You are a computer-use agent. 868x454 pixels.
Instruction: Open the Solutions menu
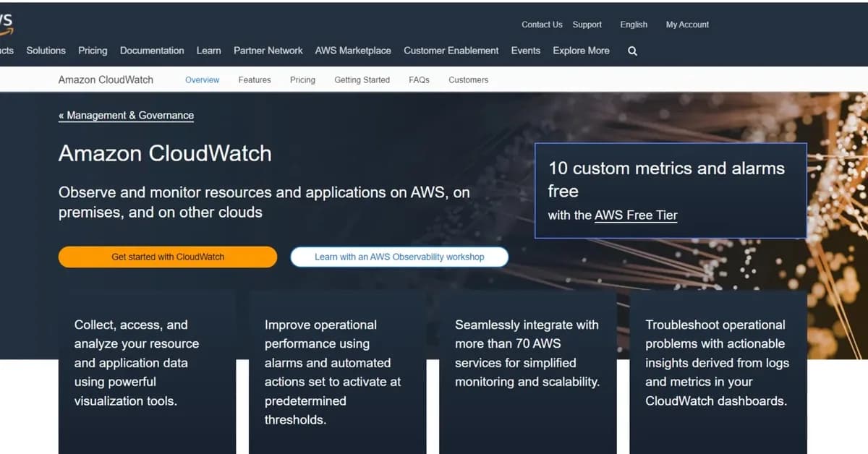(46, 51)
